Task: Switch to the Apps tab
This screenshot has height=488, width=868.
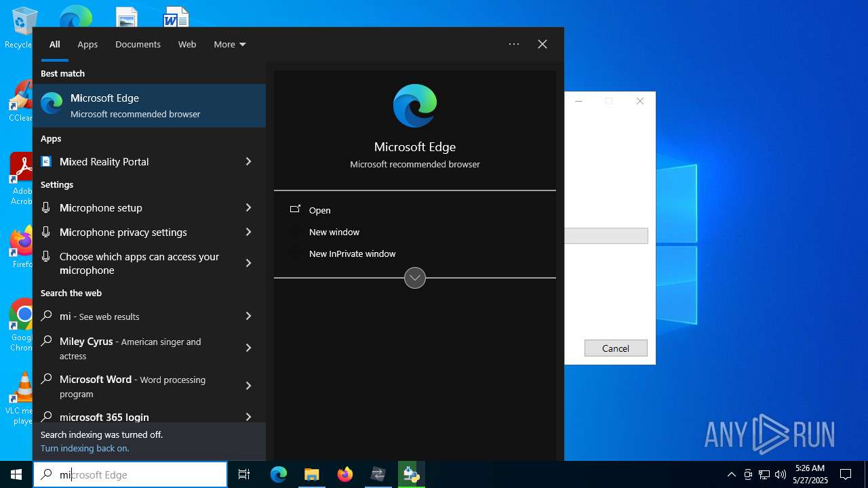Action: click(x=87, y=44)
